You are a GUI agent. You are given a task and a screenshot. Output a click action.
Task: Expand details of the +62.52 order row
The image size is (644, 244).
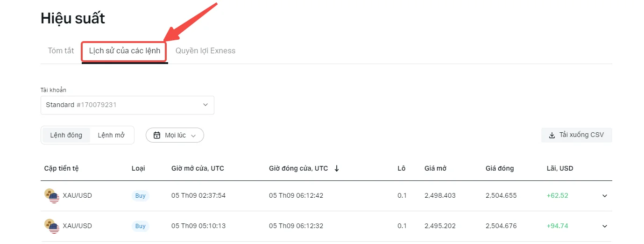[x=605, y=196]
